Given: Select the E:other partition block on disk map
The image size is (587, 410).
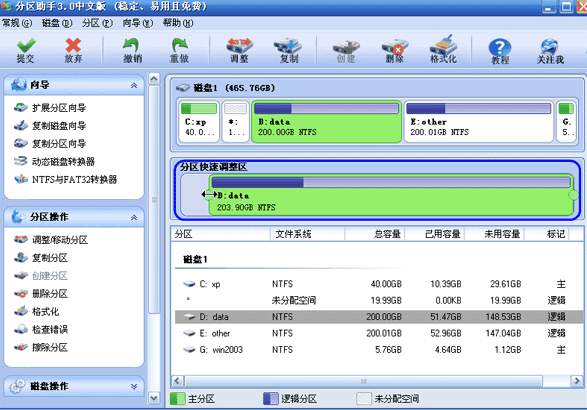Looking at the screenshot, I should coord(478,121).
